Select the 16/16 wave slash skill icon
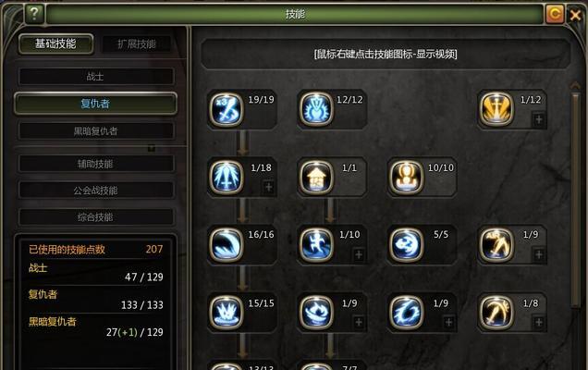 click(x=227, y=245)
